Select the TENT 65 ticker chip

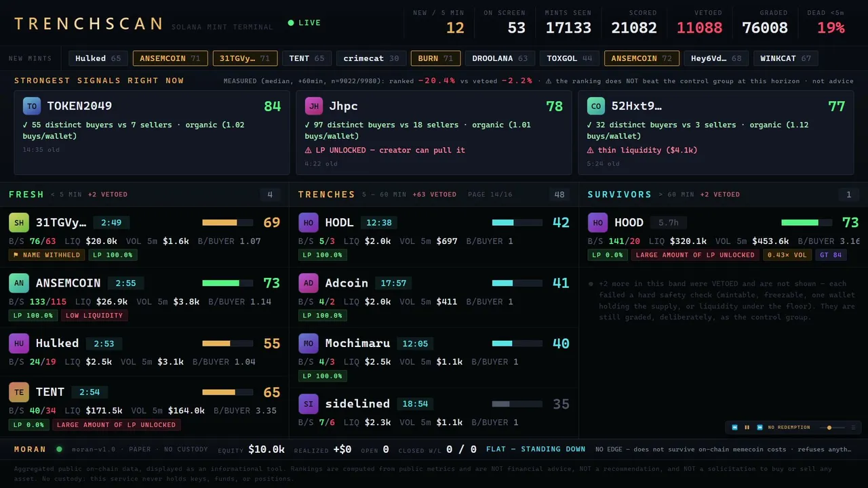[307, 58]
